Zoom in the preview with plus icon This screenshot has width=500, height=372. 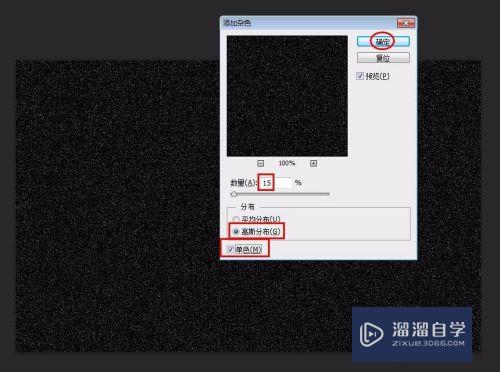pos(313,163)
